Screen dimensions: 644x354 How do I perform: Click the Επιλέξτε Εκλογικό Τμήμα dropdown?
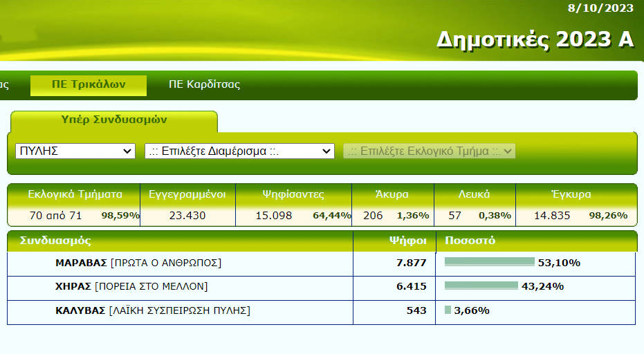(430, 151)
